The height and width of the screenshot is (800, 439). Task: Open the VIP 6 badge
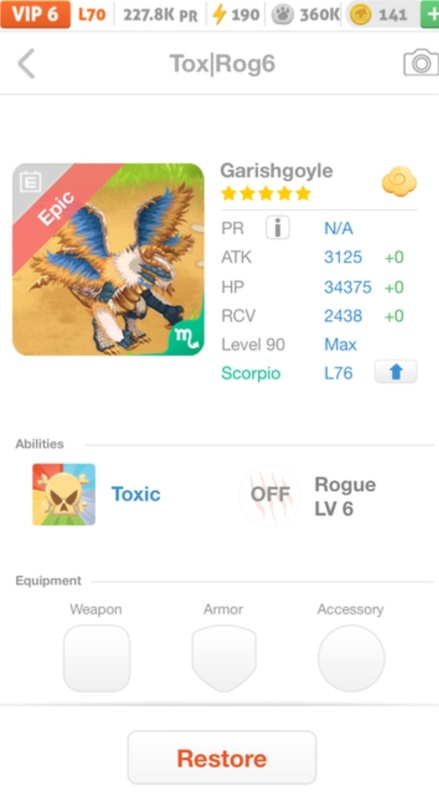[x=35, y=14]
